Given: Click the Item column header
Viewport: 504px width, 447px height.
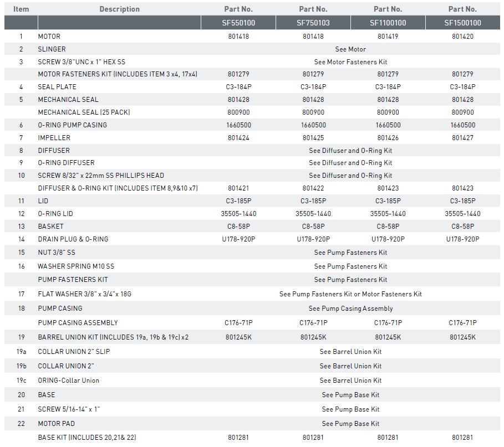Looking at the screenshot, I should pos(21,9).
